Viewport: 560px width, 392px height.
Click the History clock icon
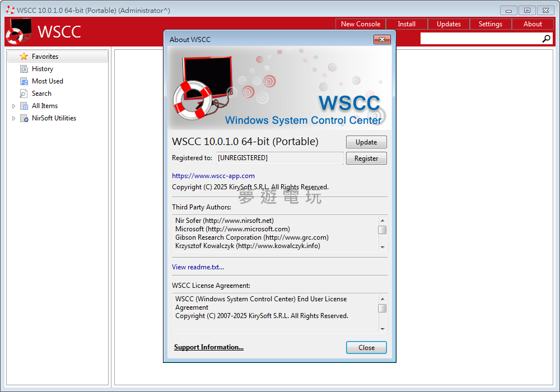[x=24, y=69]
